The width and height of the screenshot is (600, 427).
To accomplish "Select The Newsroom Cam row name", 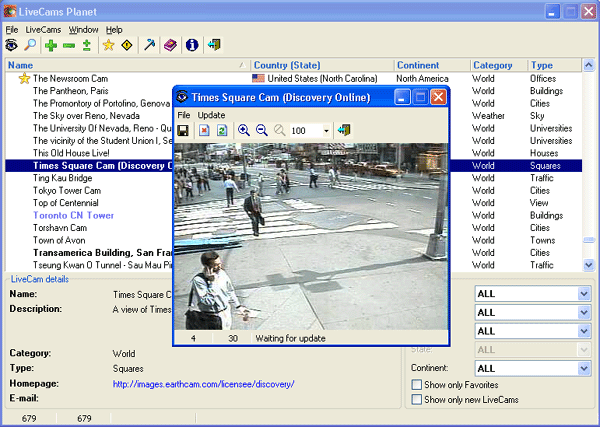I will 70,79.
